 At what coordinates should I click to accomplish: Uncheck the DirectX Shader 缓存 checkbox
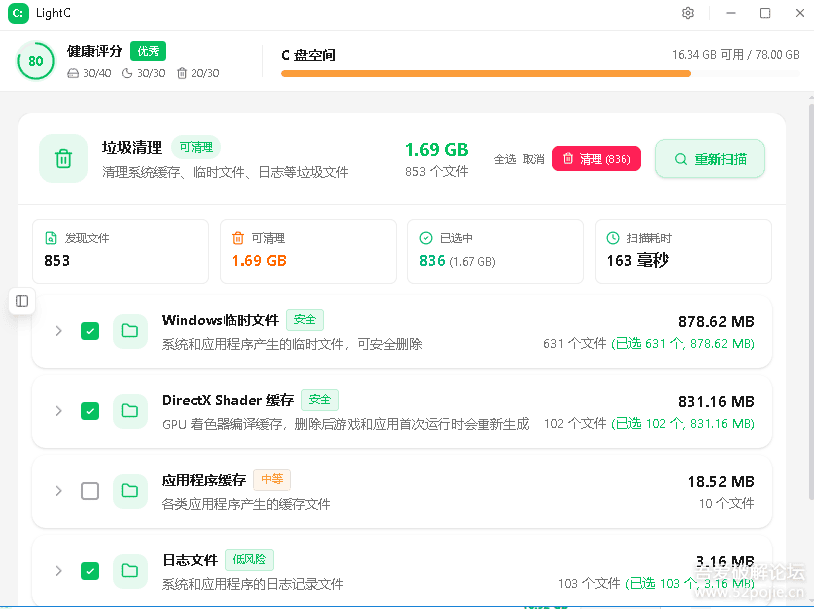(90, 411)
